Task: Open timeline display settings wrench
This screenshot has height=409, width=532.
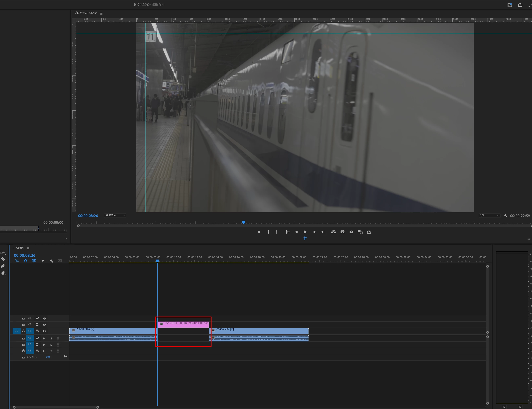Action: [x=51, y=261]
